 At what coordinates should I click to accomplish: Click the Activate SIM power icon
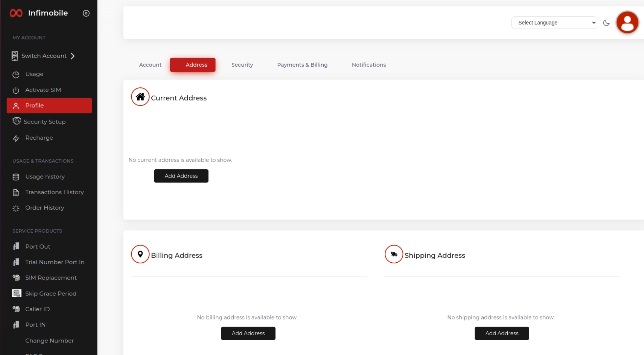point(16,90)
